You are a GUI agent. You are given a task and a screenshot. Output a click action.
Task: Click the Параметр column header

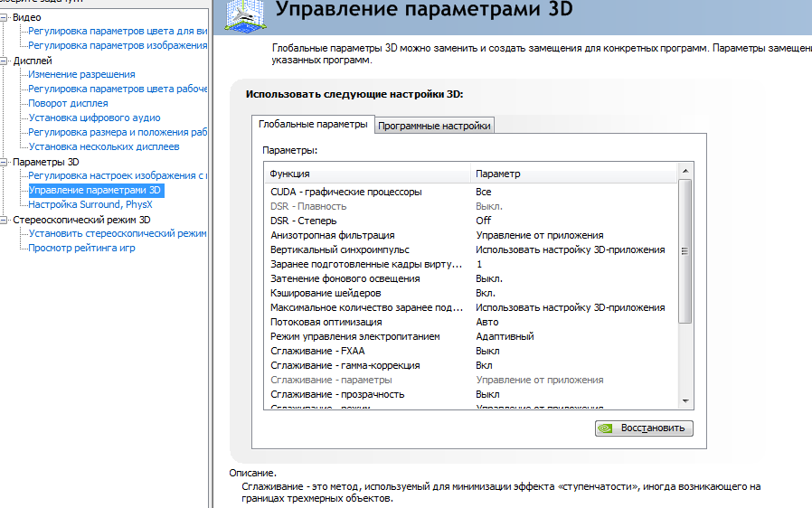574,174
